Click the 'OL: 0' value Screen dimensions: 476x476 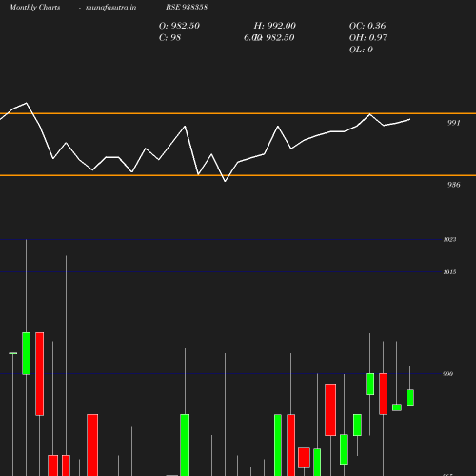[361, 50]
